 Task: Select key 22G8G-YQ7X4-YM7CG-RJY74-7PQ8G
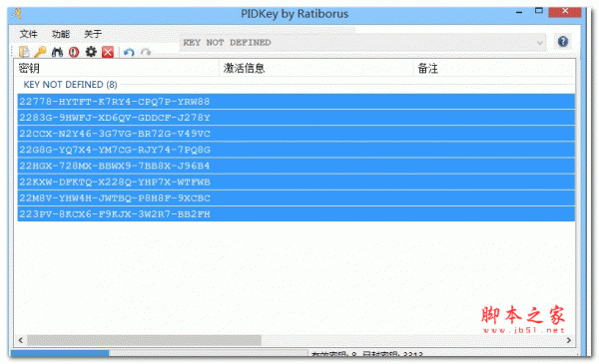coord(297,150)
